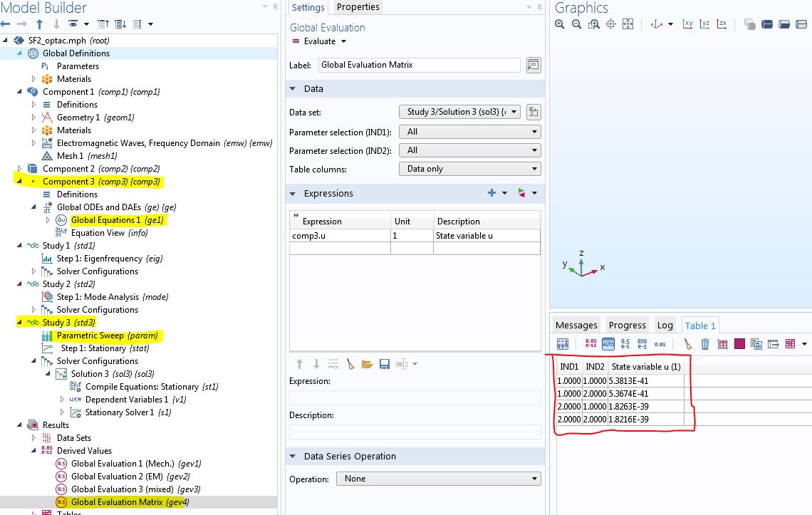
Task: Go to previous node with back arrow
Action: [x=6, y=24]
